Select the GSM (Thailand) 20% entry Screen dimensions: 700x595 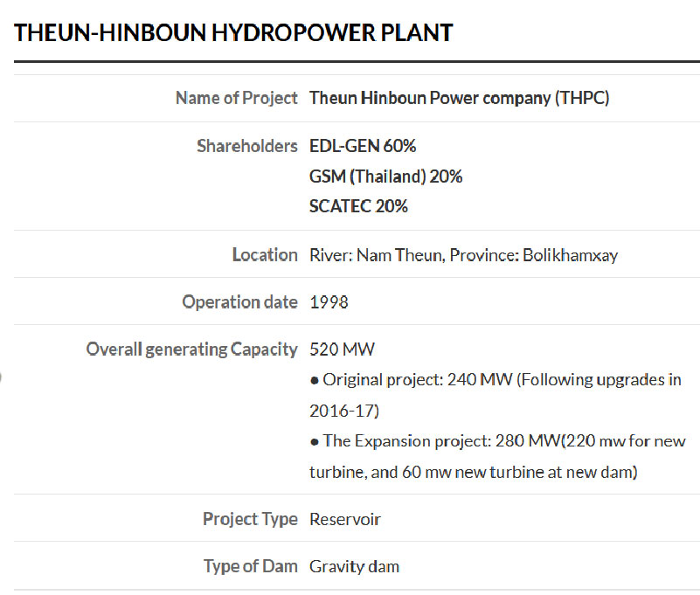(x=385, y=176)
